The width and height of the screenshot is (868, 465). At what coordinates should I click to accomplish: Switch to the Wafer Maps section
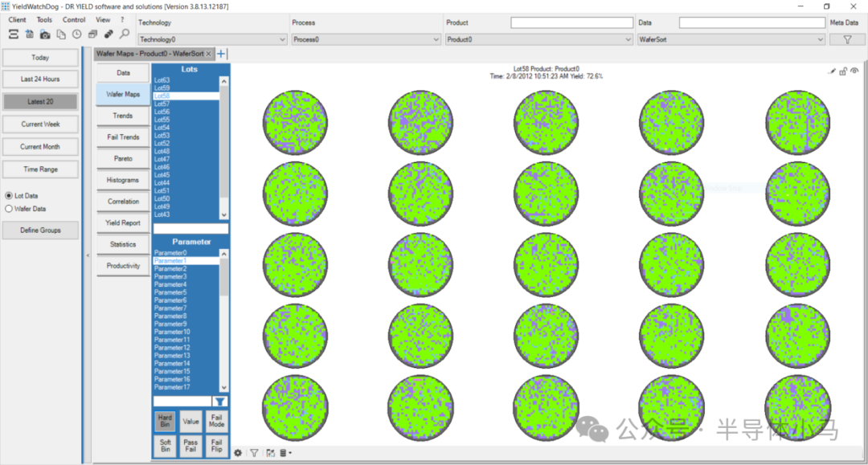tap(123, 95)
